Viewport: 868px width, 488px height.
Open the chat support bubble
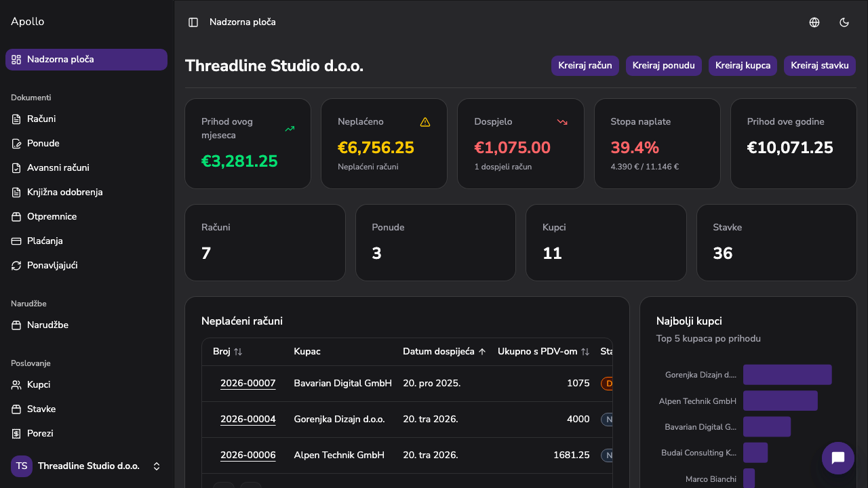(838, 458)
